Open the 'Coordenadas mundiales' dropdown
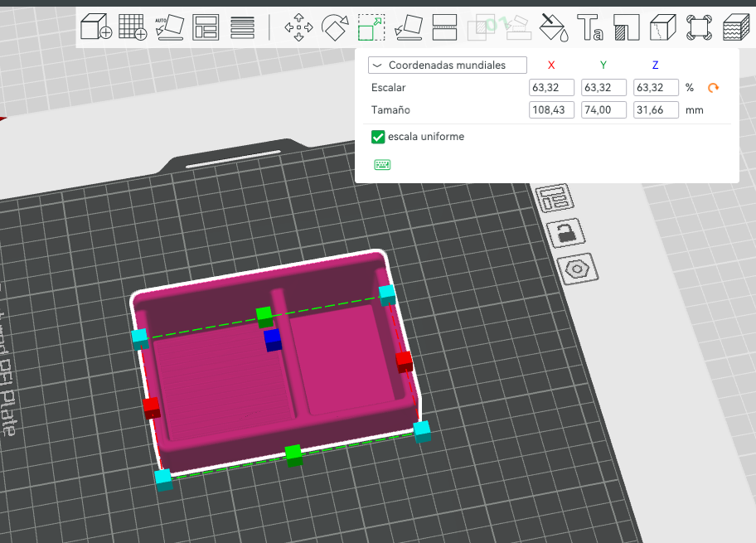Screen dimensions: 756x543 pos(448,65)
